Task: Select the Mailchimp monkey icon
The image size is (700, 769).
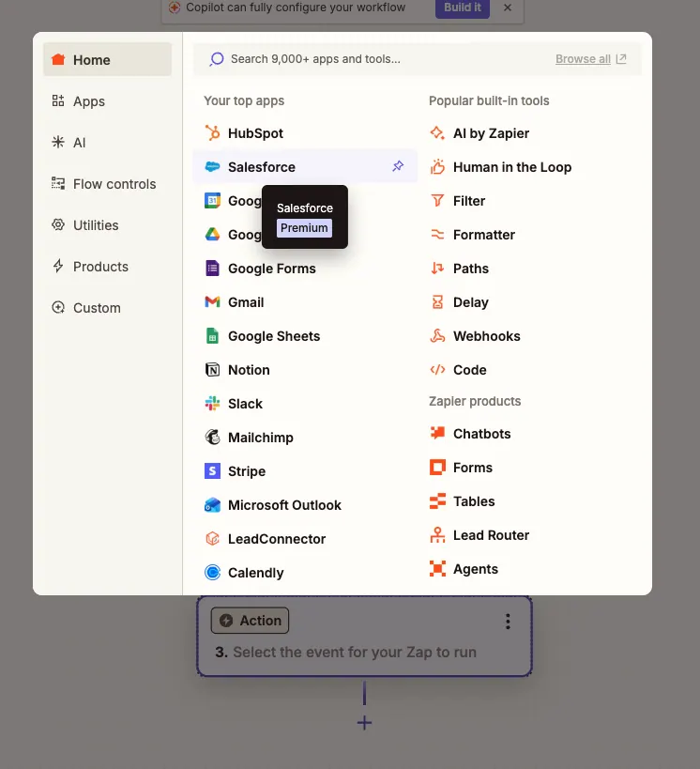Action: 212,437
